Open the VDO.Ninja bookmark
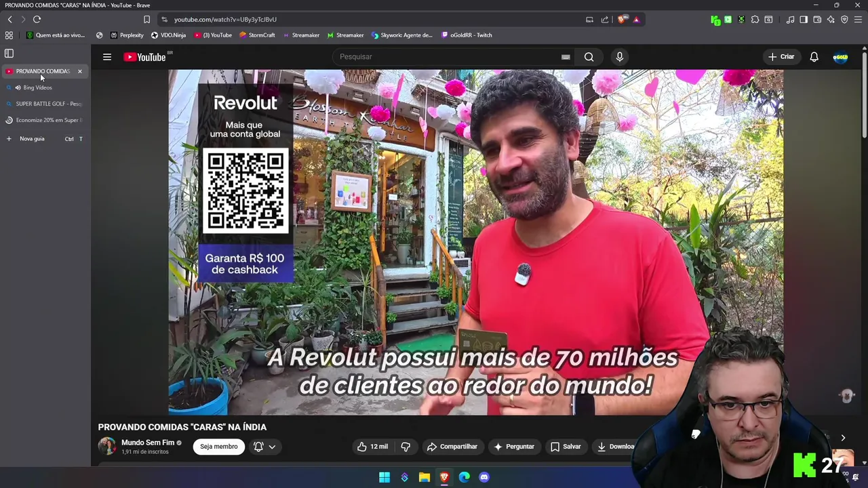The width and height of the screenshot is (868, 488). pos(168,35)
